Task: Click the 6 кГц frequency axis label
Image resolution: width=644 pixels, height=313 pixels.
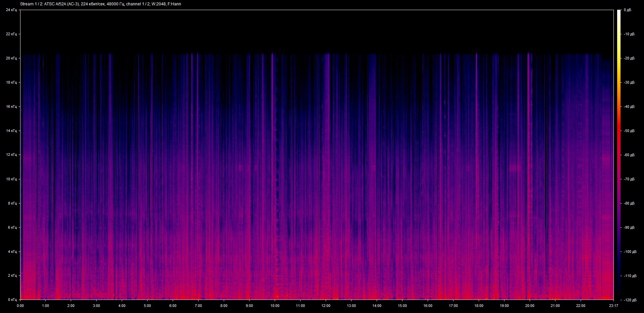Action: 12,227
